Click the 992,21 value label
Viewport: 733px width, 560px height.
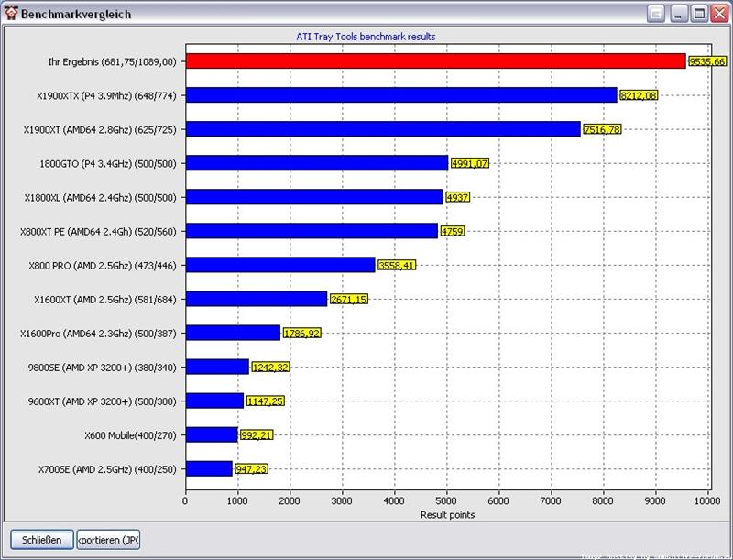click(x=257, y=435)
